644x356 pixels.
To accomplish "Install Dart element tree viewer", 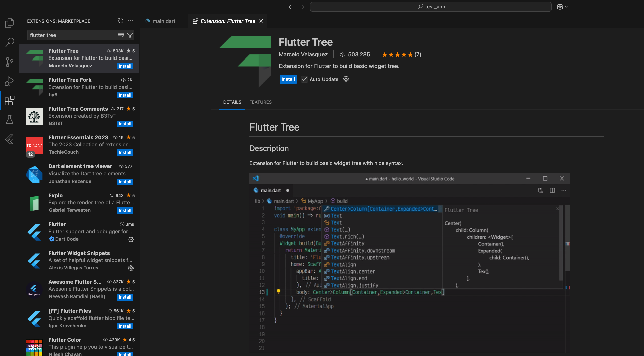I will coord(125,182).
